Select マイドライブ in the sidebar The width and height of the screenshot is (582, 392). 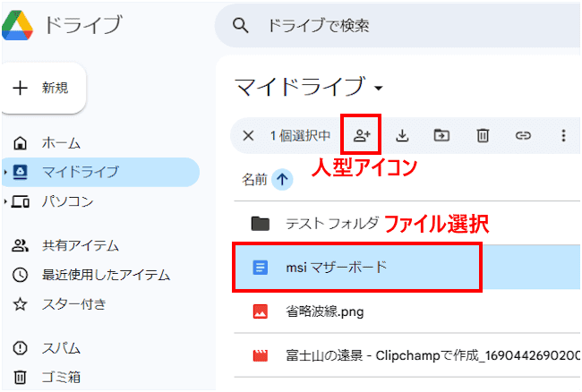[100, 172]
